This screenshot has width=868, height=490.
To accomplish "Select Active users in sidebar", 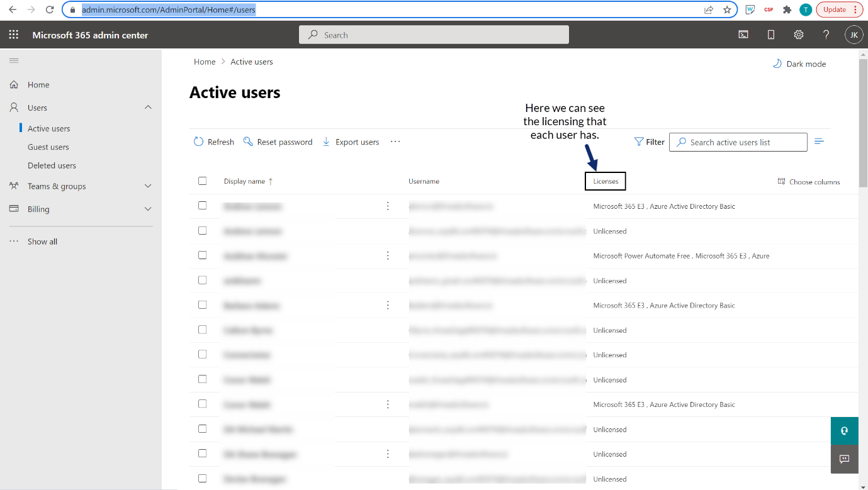I will pyautogui.click(x=49, y=128).
